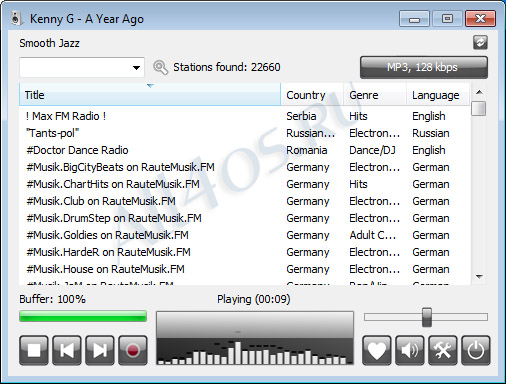This screenshot has height=384, width=506.
Task: Maximize the radio player window
Action: click(447, 19)
